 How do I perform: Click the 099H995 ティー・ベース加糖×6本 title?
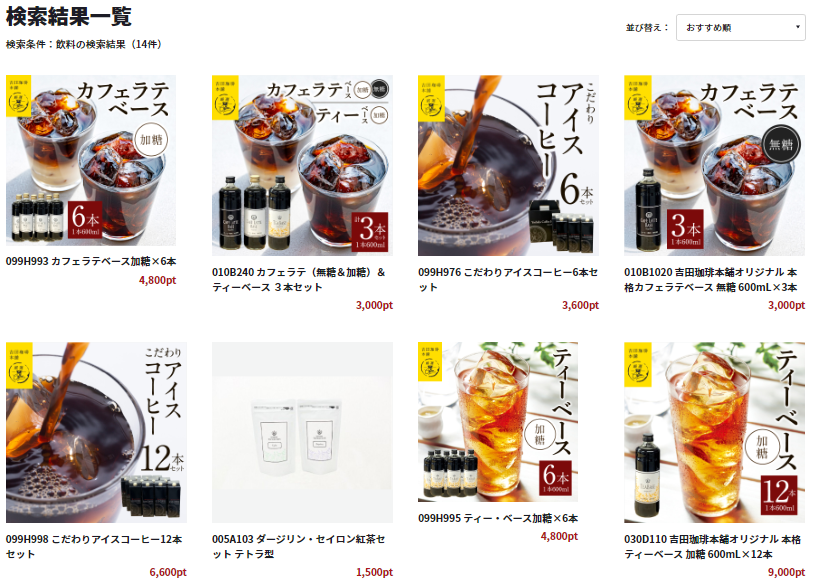click(x=498, y=518)
